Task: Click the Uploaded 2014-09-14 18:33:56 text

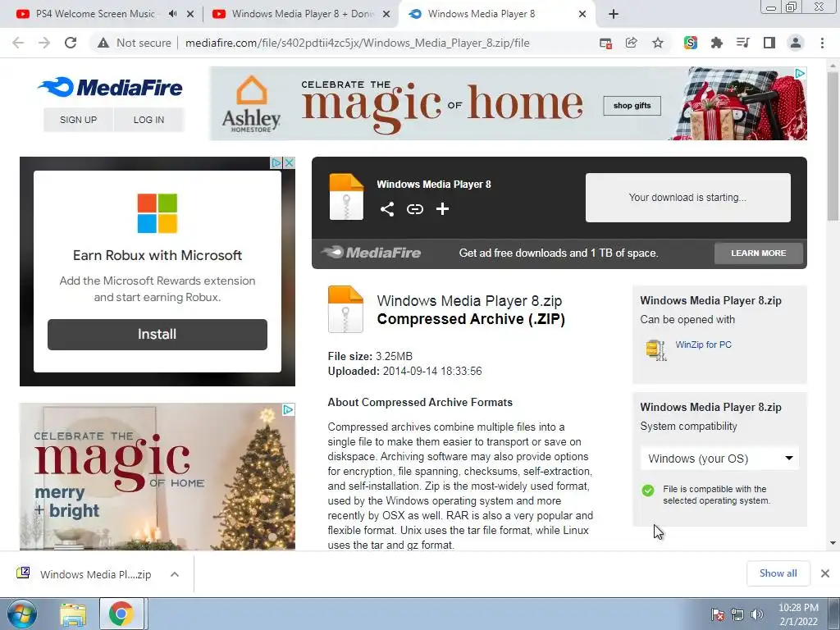Action: pos(404,371)
